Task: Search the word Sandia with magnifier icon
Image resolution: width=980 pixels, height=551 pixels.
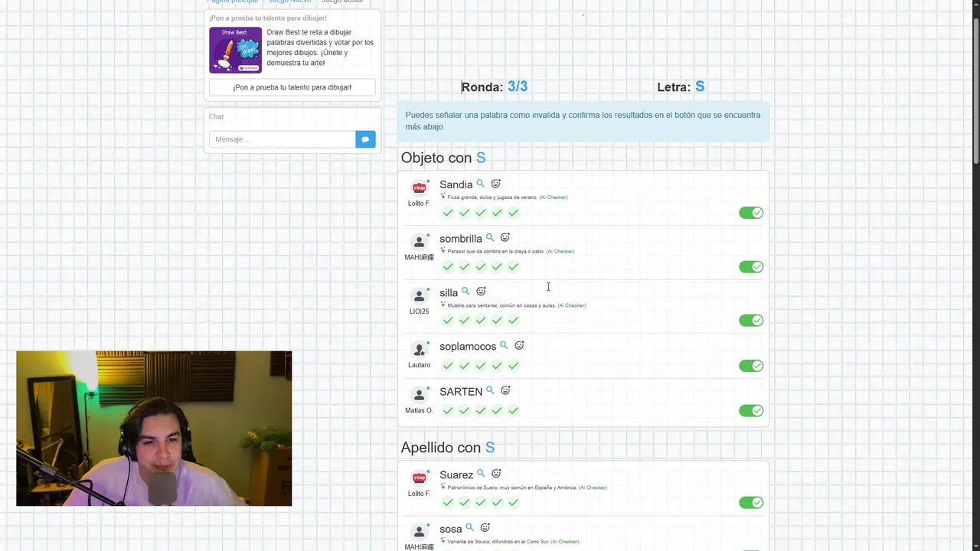Action: (x=481, y=184)
